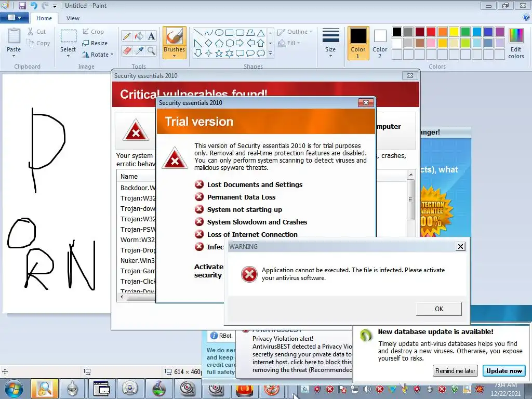The width and height of the screenshot is (532, 399).
Task: Expand the Brushes dropdown arrow
Action: point(175,56)
